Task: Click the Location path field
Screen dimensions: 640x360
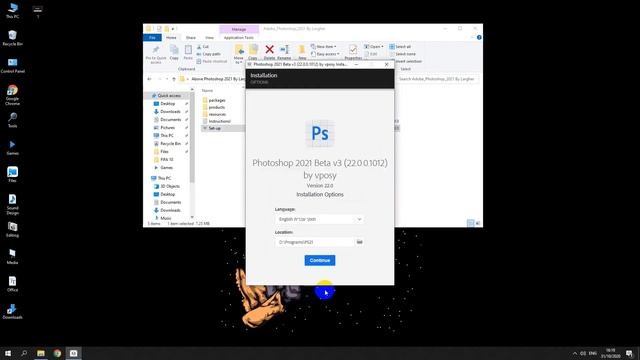Action: (314, 242)
